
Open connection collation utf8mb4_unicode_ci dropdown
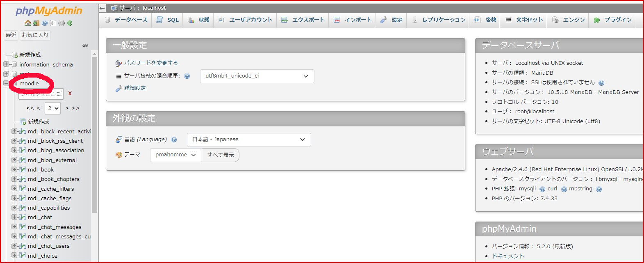tap(257, 76)
